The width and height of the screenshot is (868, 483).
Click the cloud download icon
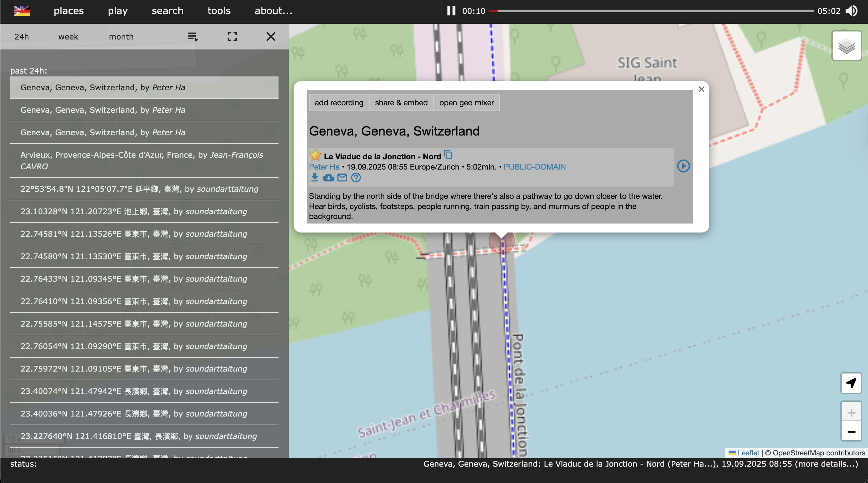[328, 178]
